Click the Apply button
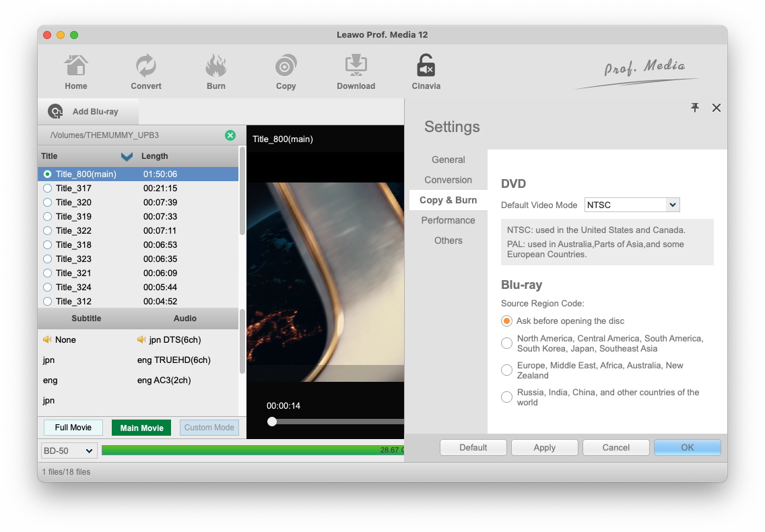Screen dimensions: 765x532 (544, 448)
